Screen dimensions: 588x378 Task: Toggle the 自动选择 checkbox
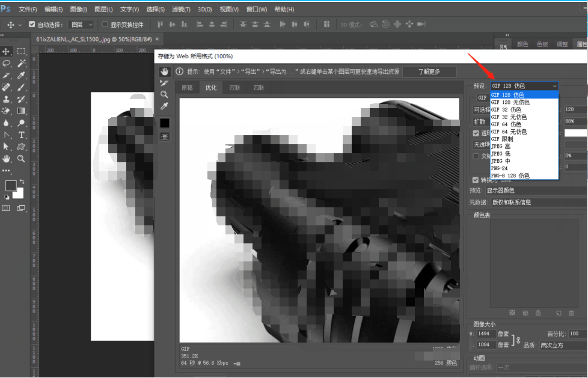32,25
